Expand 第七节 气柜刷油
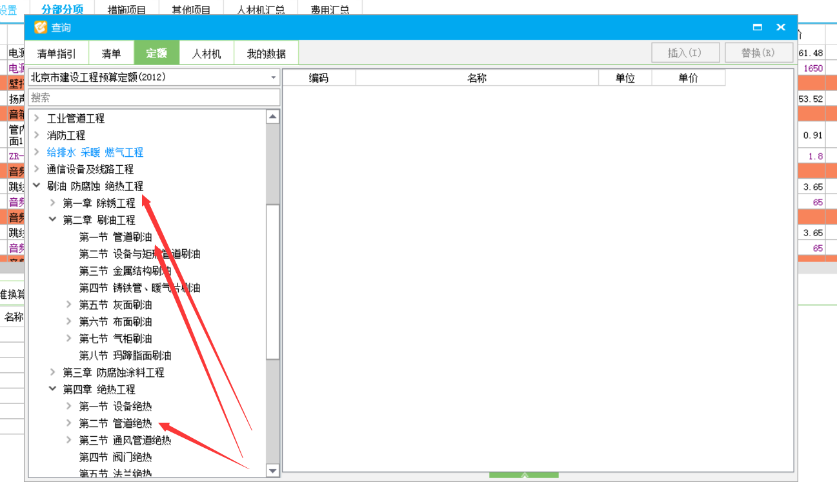The width and height of the screenshot is (837, 504). pos(69,338)
